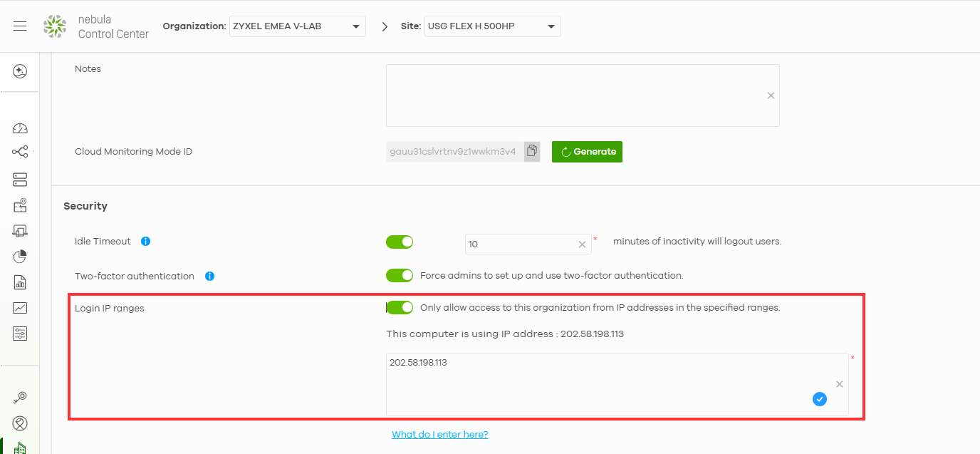Click the green Generate button

[587, 152]
